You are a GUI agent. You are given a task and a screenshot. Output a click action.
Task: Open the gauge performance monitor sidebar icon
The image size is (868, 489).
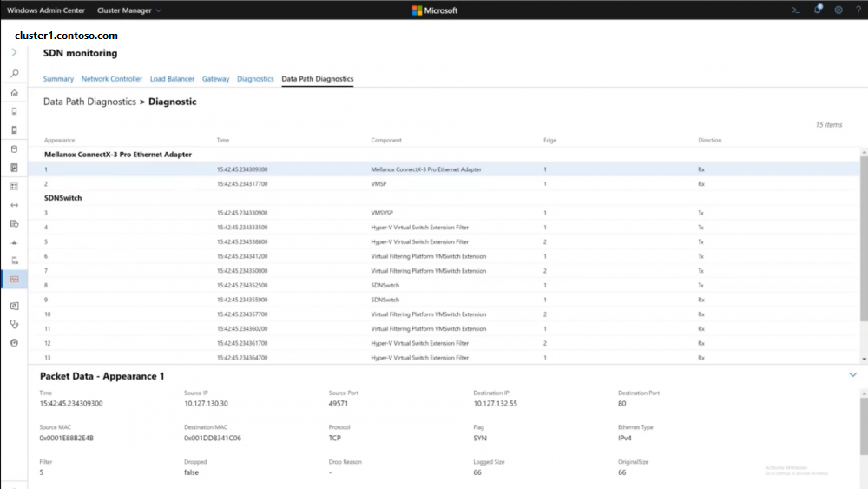pyautogui.click(x=15, y=343)
